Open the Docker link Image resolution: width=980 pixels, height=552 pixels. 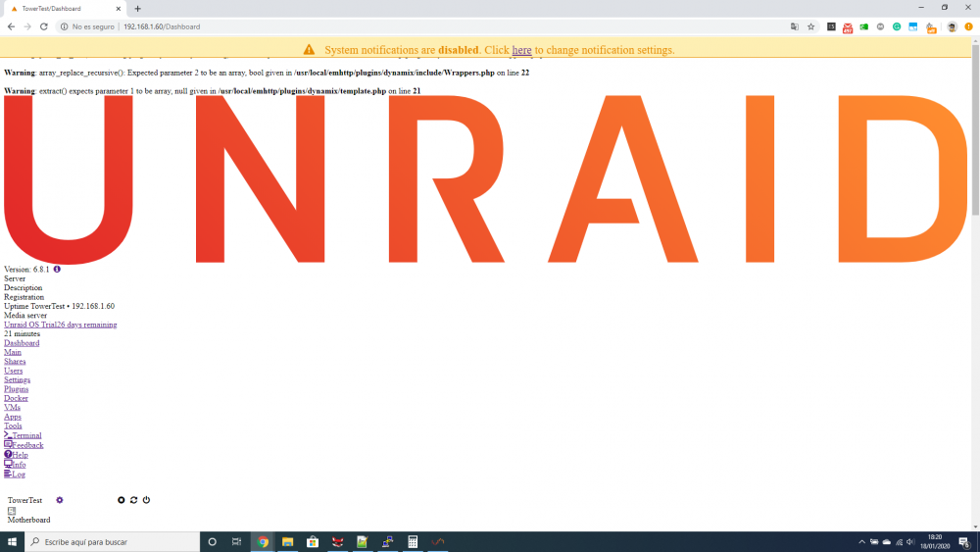pyautogui.click(x=16, y=398)
